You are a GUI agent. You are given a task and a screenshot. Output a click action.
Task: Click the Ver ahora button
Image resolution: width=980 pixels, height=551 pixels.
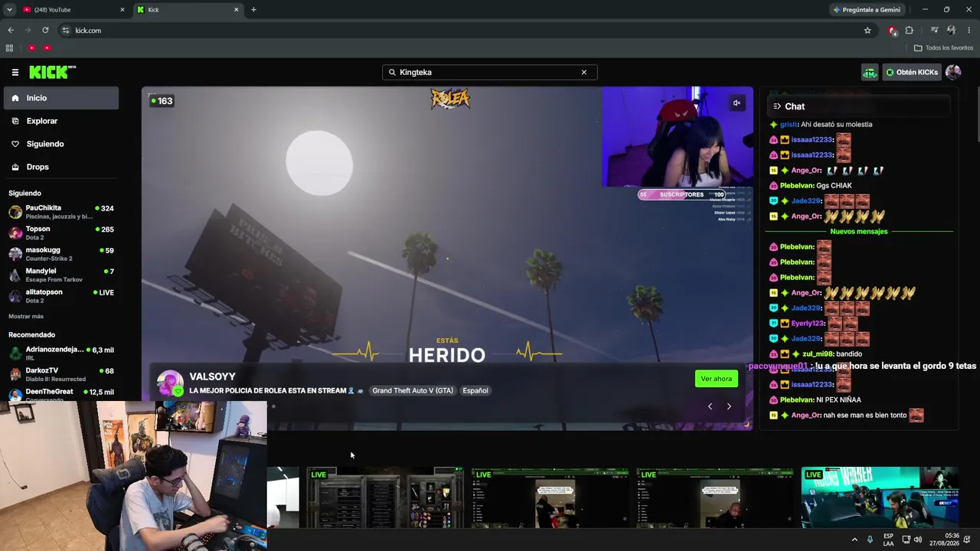717,379
